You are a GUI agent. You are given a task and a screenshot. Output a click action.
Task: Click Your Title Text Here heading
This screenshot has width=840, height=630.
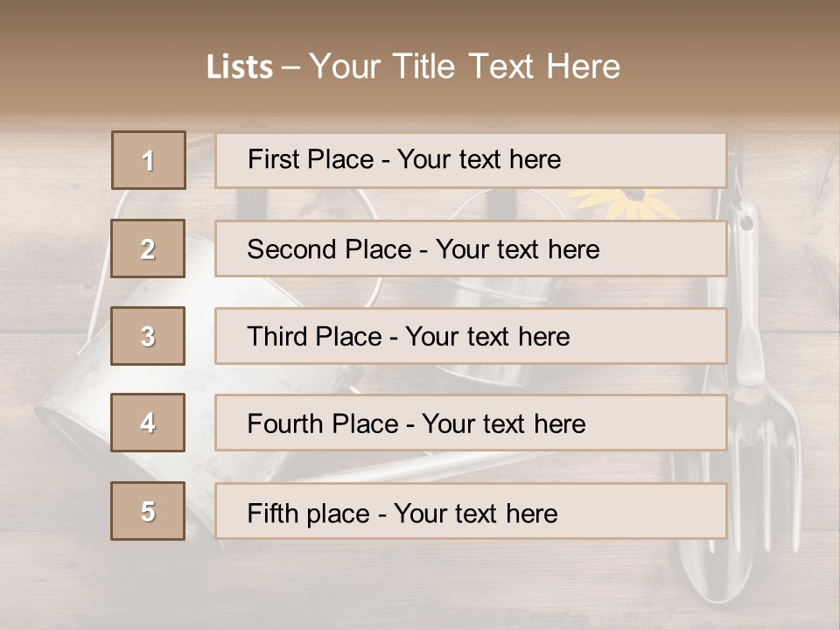(465, 66)
